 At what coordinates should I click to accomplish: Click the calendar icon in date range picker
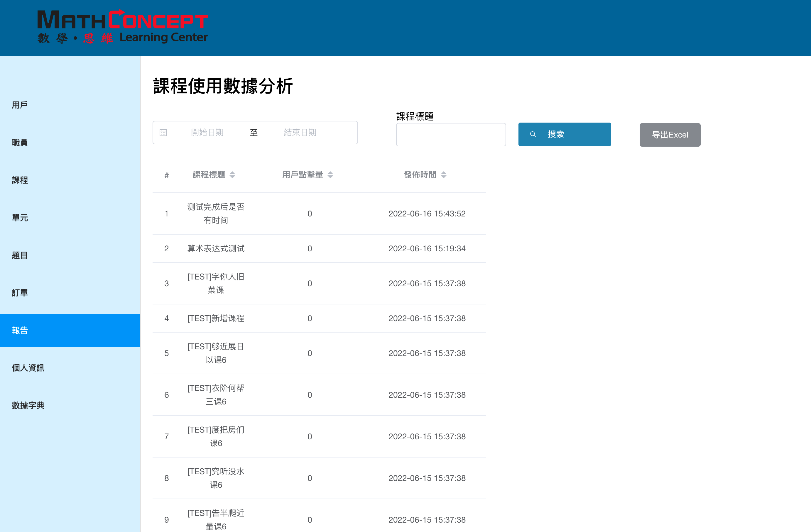click(x=163, y=133)
